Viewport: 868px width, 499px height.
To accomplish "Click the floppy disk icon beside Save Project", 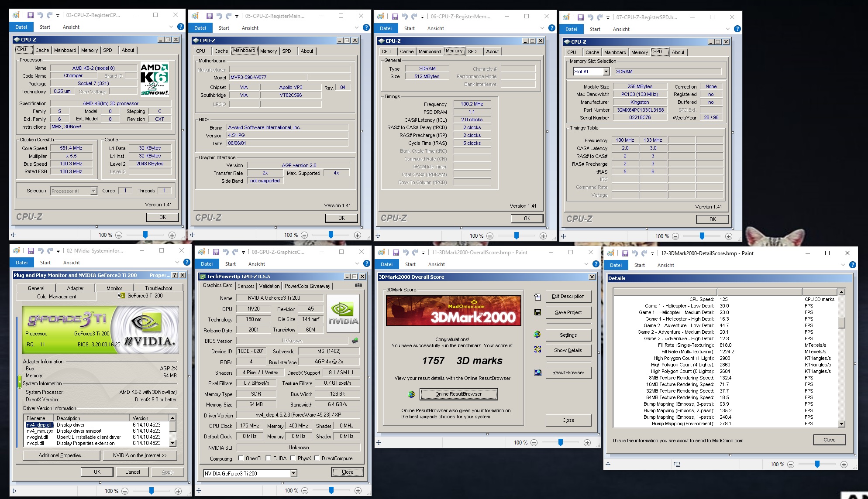I will pos(537,312).
